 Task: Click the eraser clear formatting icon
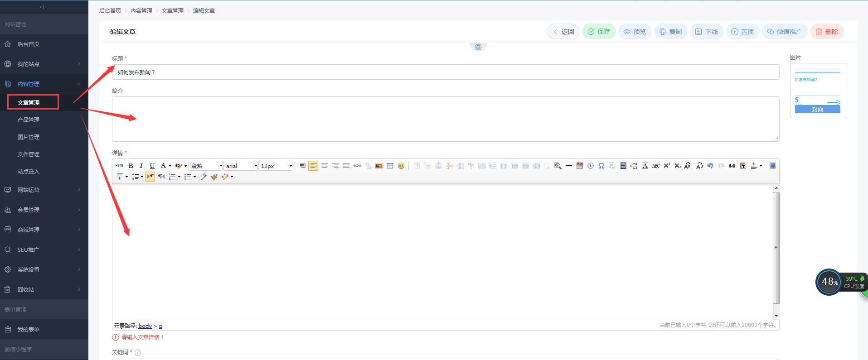(203, 177)
